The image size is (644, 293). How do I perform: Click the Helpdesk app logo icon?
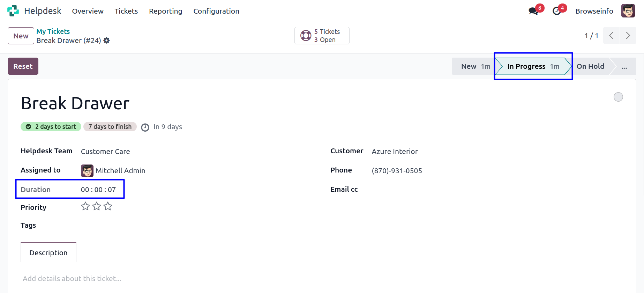tap(13, 11)
